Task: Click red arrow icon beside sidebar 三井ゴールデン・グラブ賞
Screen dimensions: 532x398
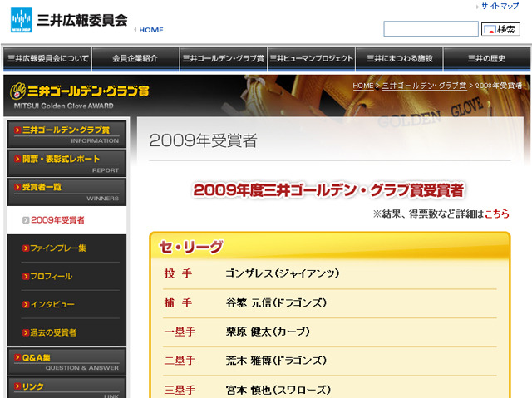Action: [x=17, y=130]
